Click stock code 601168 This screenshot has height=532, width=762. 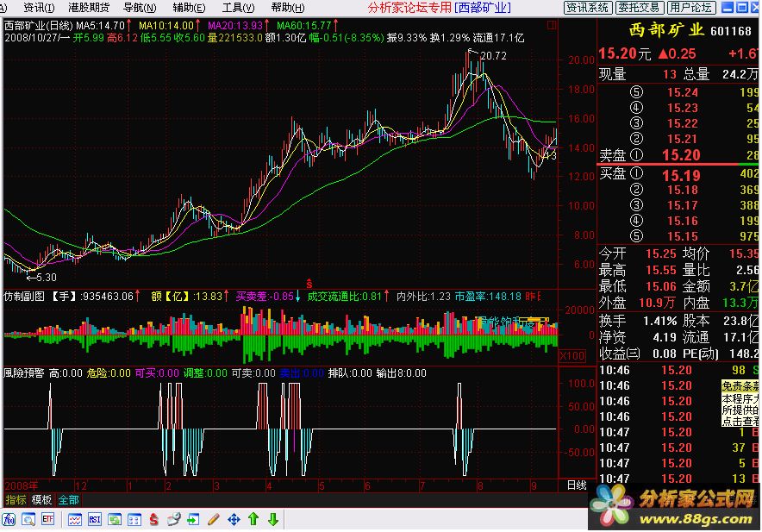(731, 32)
